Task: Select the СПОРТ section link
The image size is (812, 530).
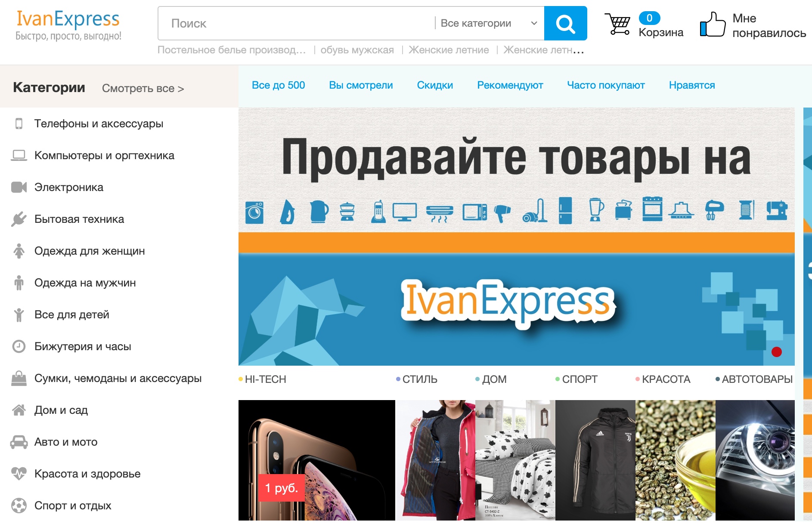Action: 576,379
